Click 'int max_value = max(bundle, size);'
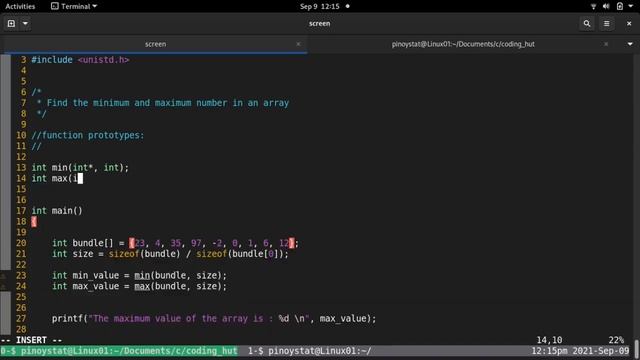640x360 pixels. (x=139, y=286)
